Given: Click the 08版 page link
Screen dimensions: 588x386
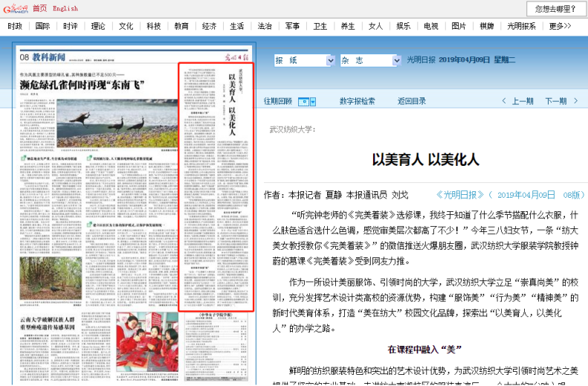Looking at the screenshot, I should [x=572, y=195].
